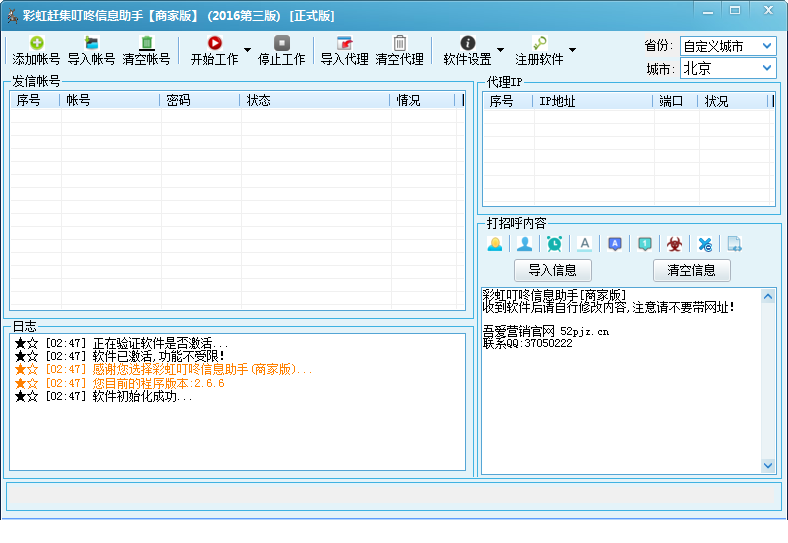
Task: Expand the 软件设置 dropdown arrow
Action: [x=501, y=50]
